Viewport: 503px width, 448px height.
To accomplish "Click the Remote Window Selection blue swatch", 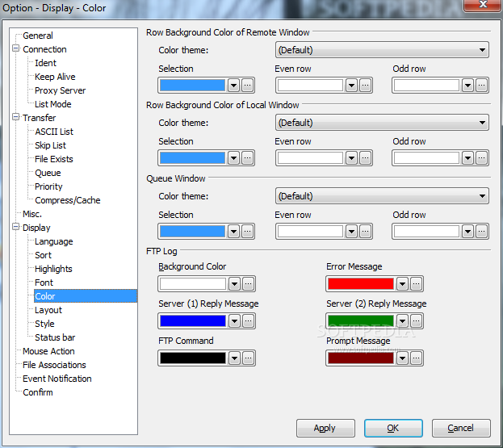I will pyautogui.click(x=192, y=86).
